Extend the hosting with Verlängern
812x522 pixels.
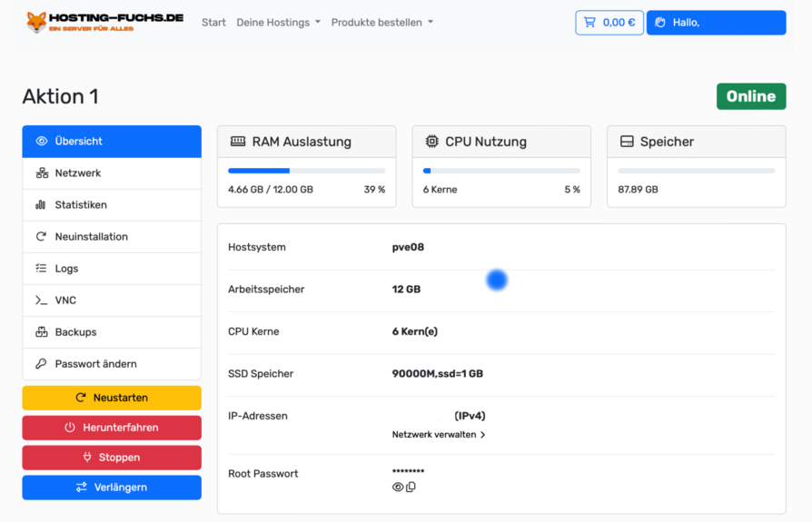click(x=112, y=488)
